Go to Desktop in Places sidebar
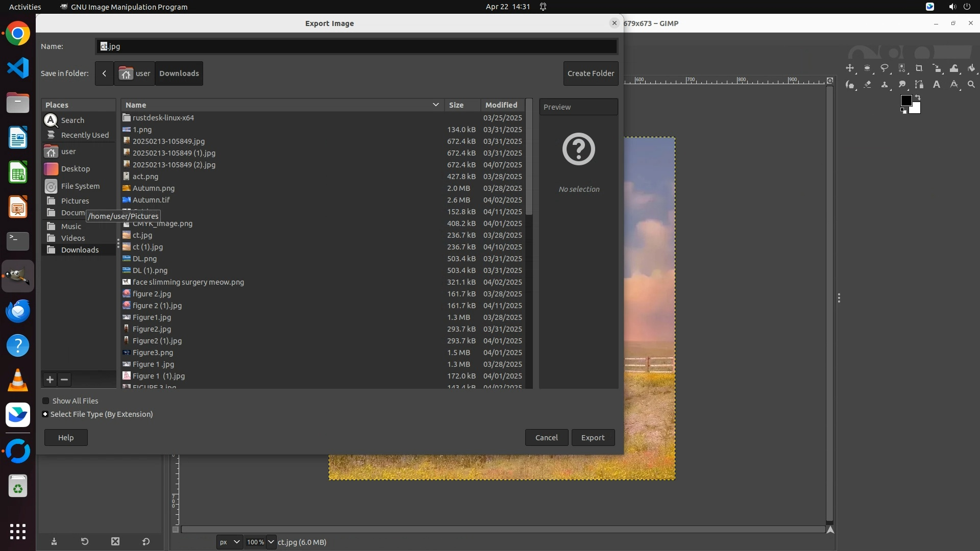 point(75,169)
